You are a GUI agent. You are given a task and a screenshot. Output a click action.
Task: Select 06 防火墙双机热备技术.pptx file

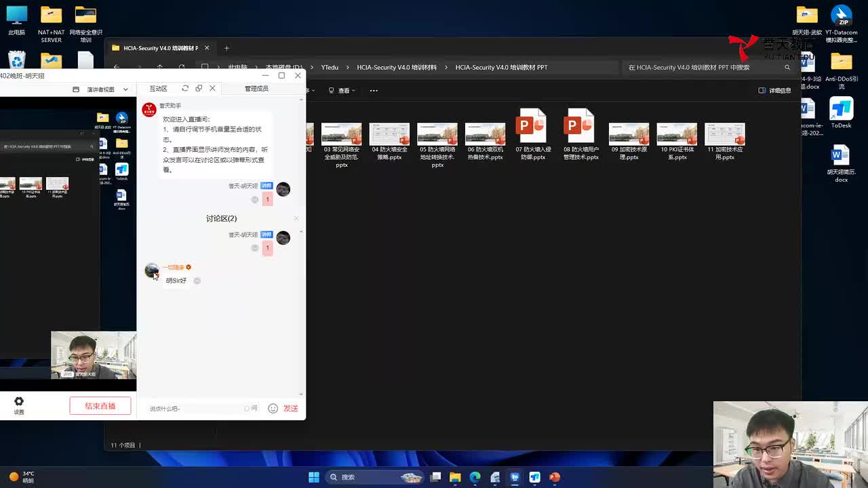pyautogui.click(x=485, y=140)
